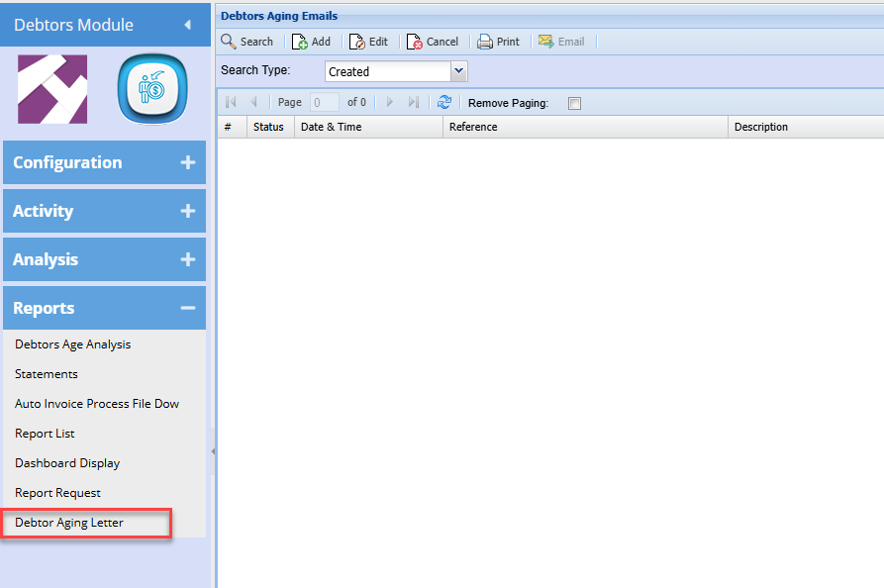Open Debtors Age Analysis report

72,344
